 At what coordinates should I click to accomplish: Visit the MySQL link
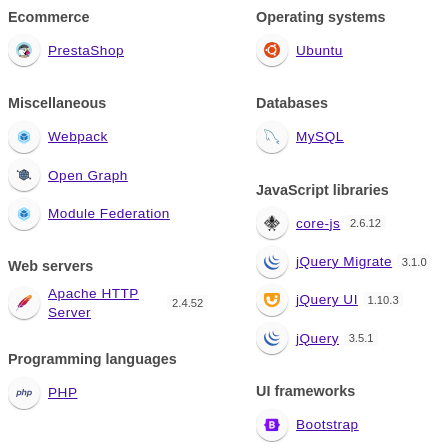pyautogui.click(x=320, y=137)
